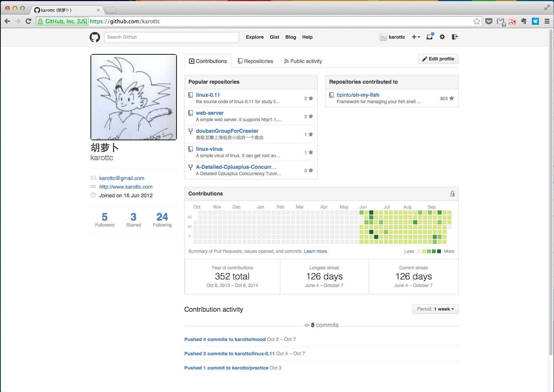This screenshot has height=392, width=554.
Task: Open the web-server repository
Action: 210,113
